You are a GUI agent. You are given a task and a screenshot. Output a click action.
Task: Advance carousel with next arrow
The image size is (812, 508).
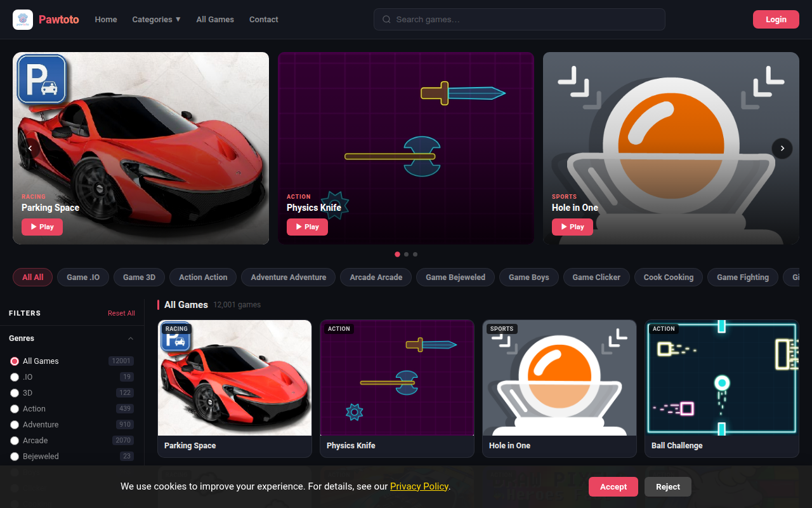coord(782,148)
